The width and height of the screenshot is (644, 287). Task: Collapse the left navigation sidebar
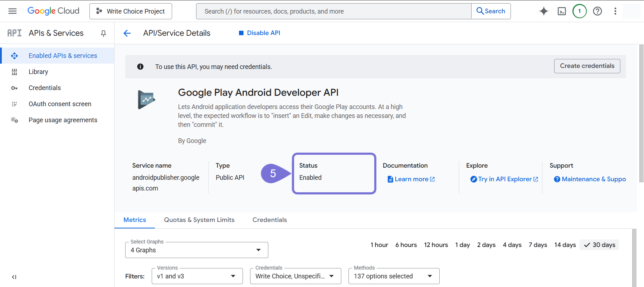(14, 277)
